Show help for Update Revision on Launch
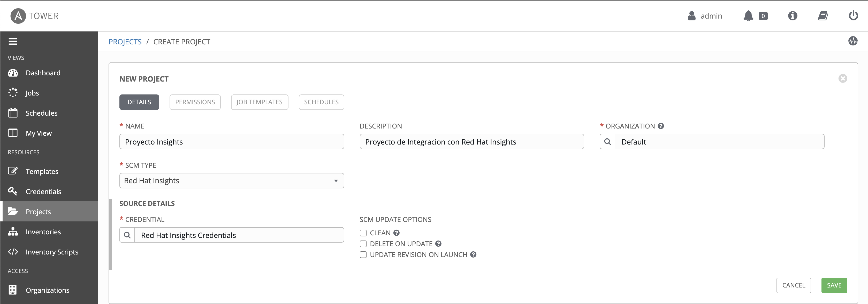This screenshot has width=868, height=304. coord(474,254)
